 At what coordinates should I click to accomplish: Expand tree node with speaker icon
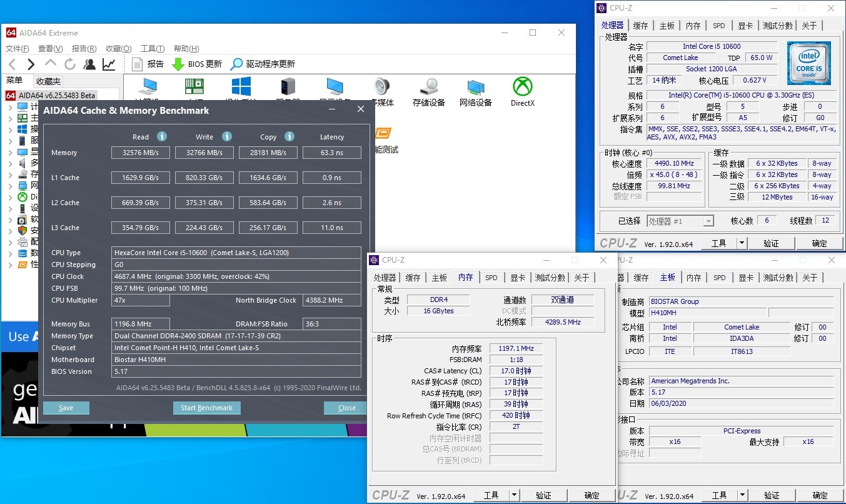coord(10,163)
